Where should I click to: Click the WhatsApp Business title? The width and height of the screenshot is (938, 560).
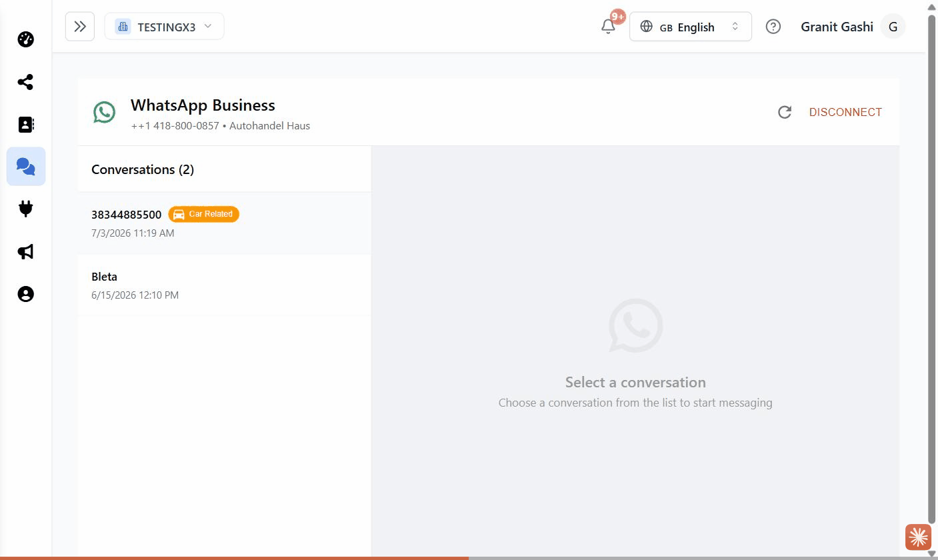[x=203, y=105]
